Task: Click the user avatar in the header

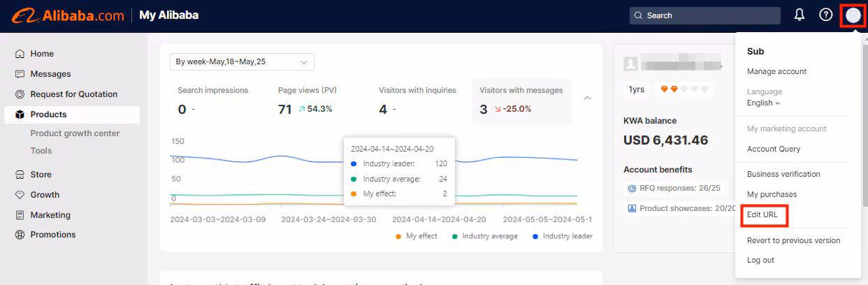Action: click(x=853, y=15)
